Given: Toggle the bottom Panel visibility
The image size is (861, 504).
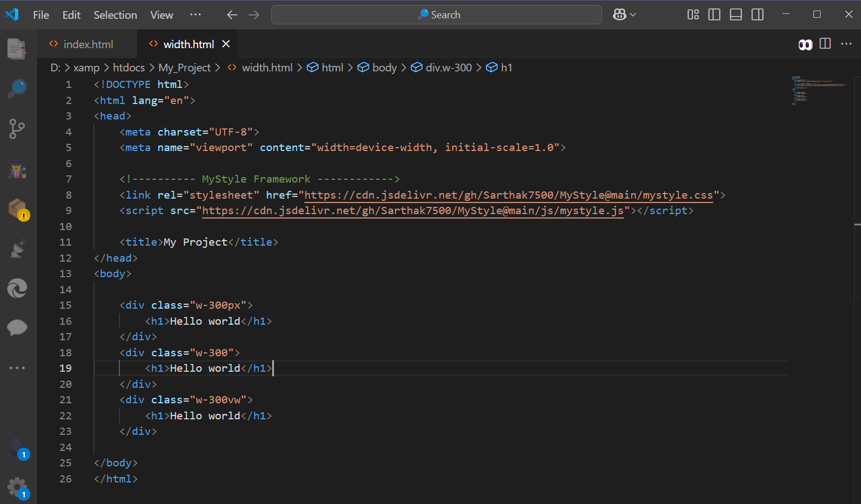Looking at the screenshot, I should [736, 15].
